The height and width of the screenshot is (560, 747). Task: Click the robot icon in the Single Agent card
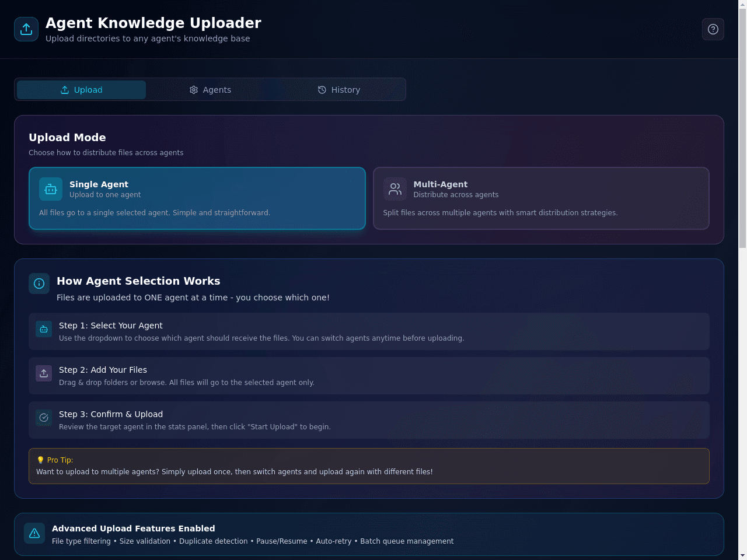[51, 189]
